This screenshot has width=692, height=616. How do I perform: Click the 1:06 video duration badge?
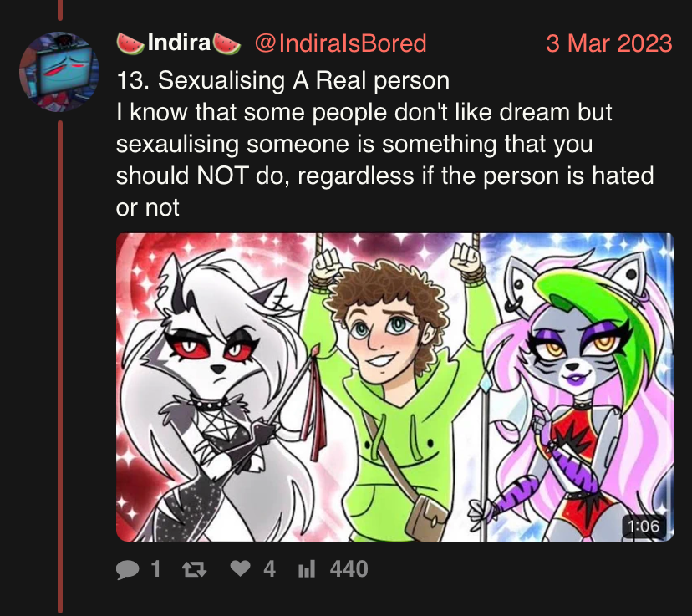tap(643, 527)
